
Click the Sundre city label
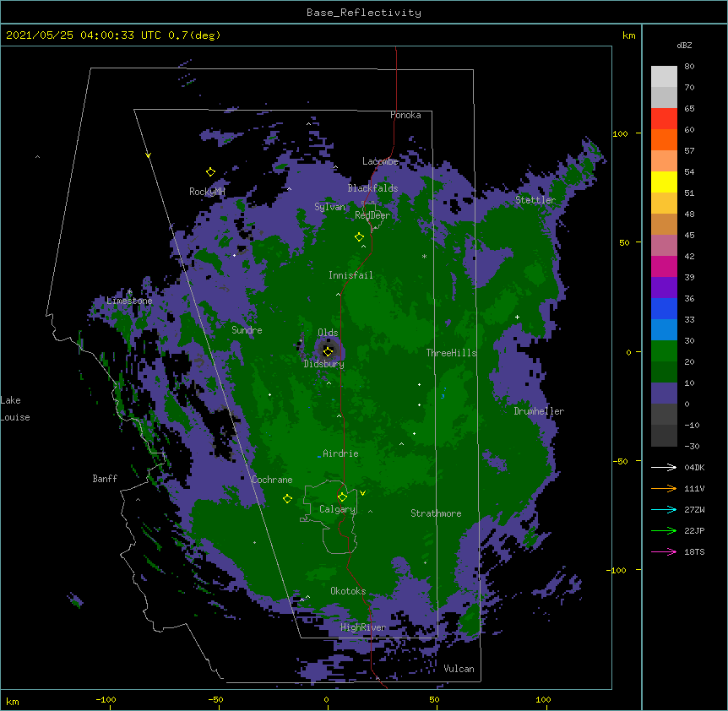pyautogui.click(x=247, y=330)
